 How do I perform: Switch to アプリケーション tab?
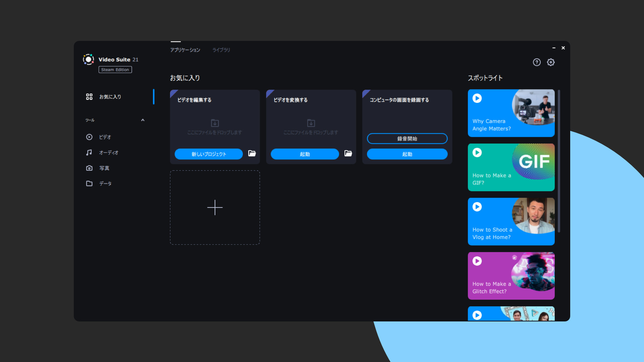185,50
